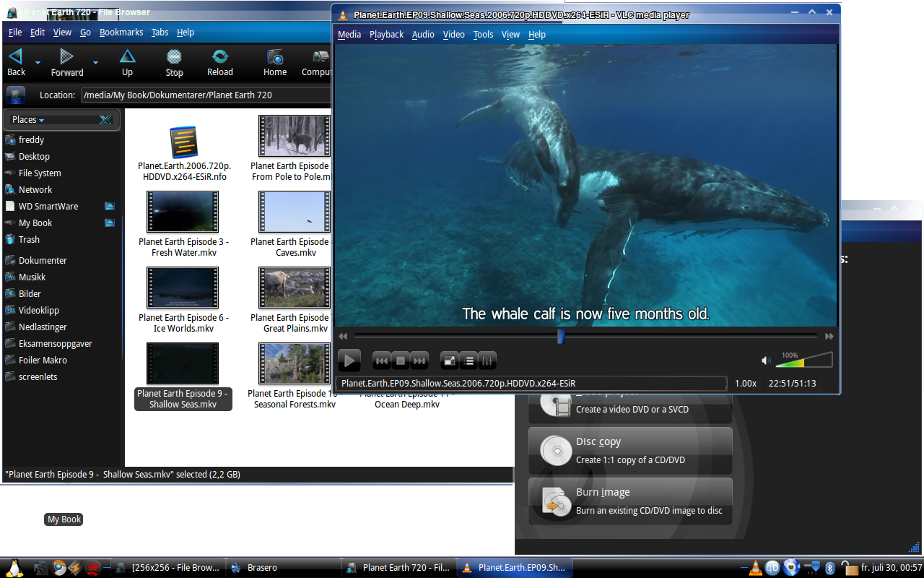
Task: Open Network in the Places sidebar
Action: click(35, 190)
